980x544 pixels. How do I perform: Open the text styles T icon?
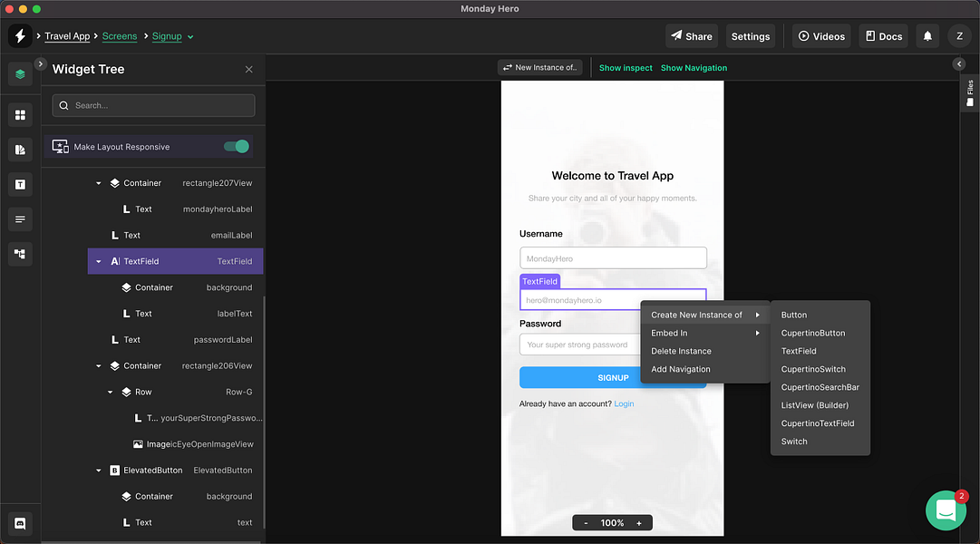pos(20,184)
